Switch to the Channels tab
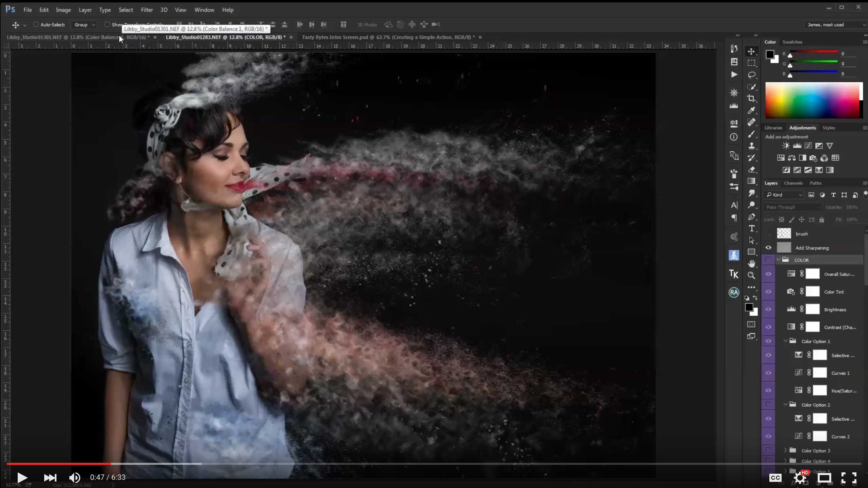The image size is (868, 488). coord(793,183)
